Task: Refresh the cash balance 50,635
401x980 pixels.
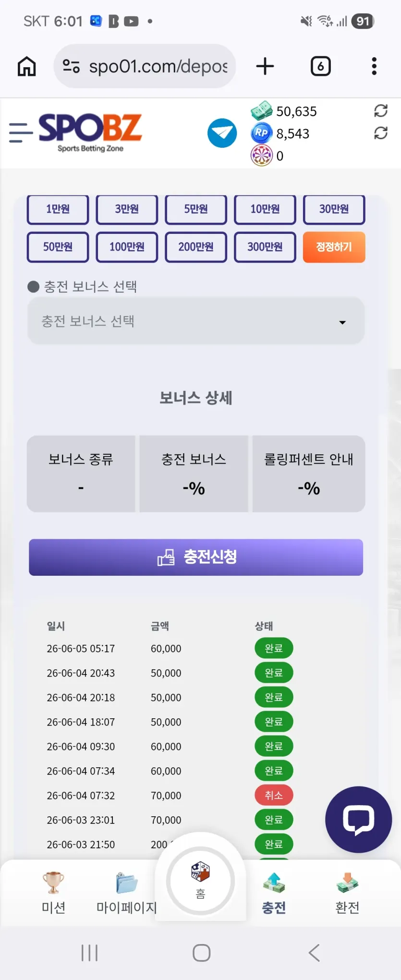Action: (381, 111)
